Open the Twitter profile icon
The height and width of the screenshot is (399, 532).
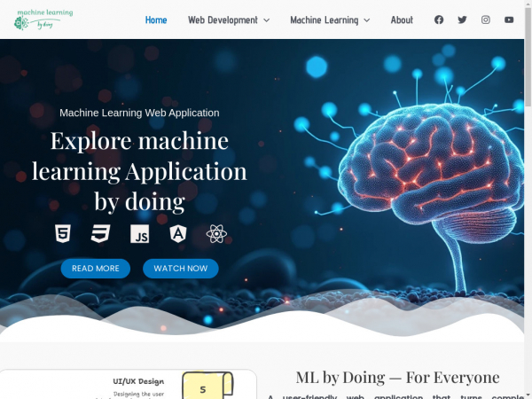(x=462, y=20)
